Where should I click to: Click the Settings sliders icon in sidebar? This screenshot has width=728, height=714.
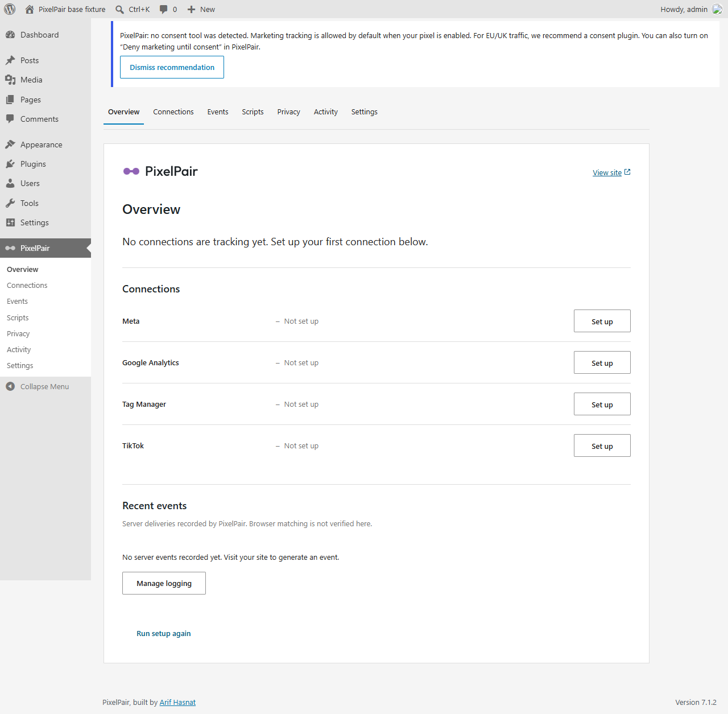10,222
